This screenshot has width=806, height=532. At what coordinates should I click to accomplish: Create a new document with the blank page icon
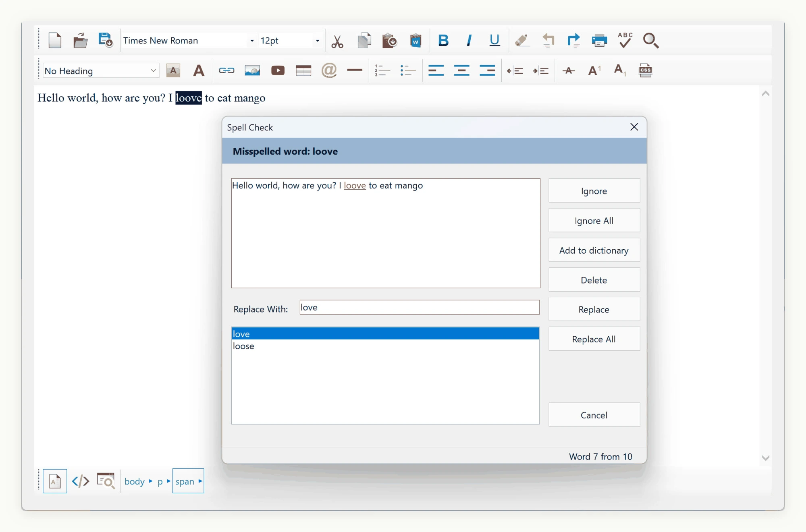pyautogui.click(x=55, y=40)
